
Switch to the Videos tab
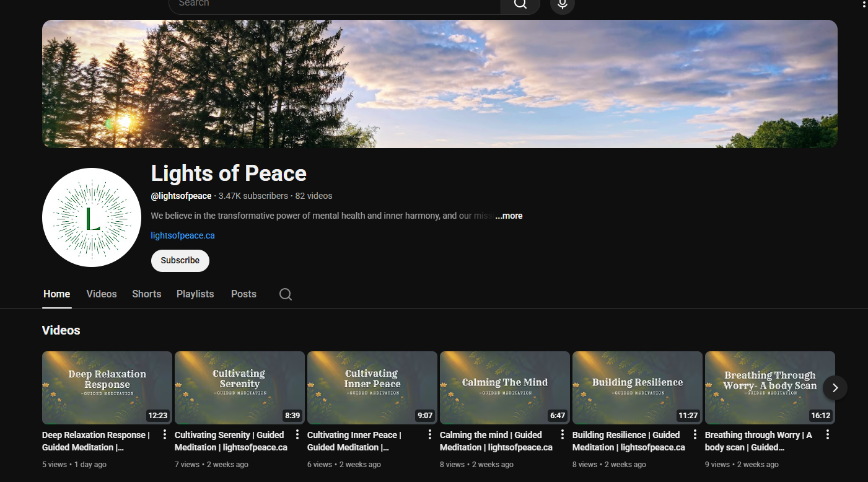[x=101, y=294]
